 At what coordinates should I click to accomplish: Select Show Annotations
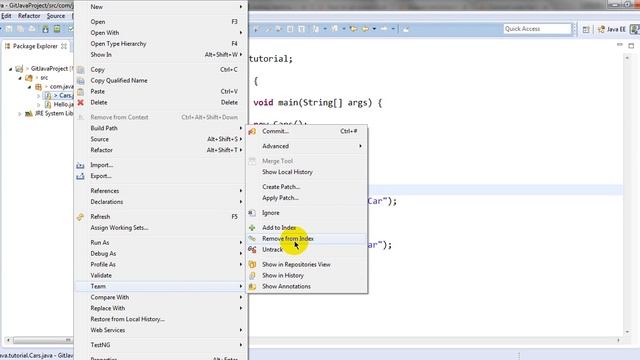coord(306,287)
